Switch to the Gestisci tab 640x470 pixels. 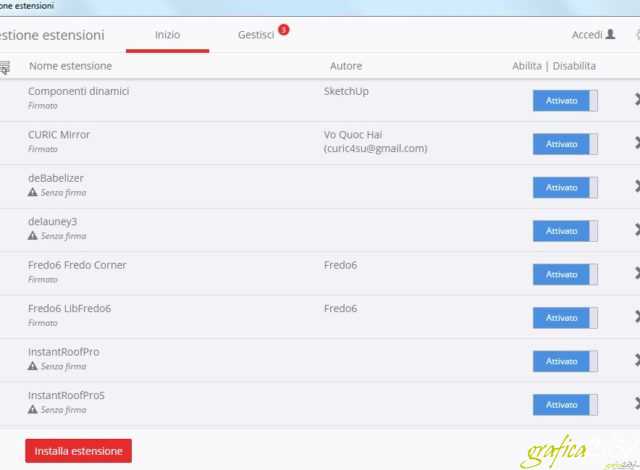[256, 34]
